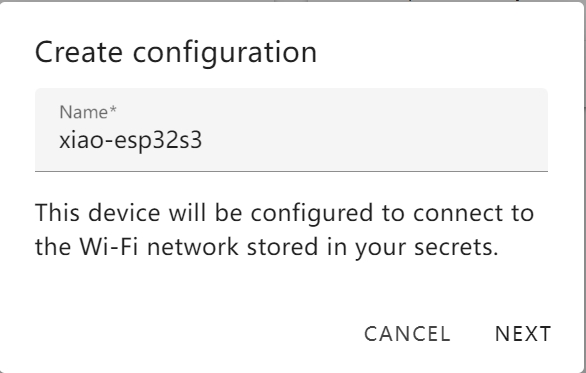Click the NEXT button

click(x=522, y=333)
